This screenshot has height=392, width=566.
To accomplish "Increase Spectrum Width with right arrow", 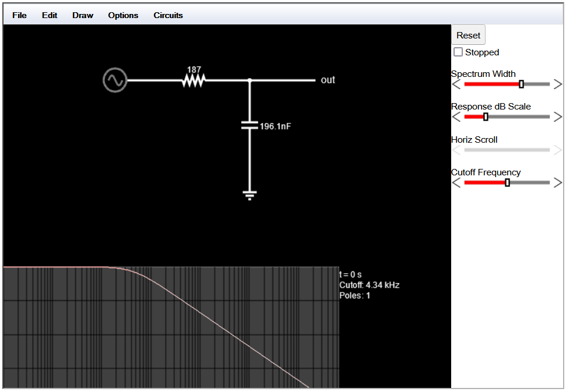I will tap(558, 84).
